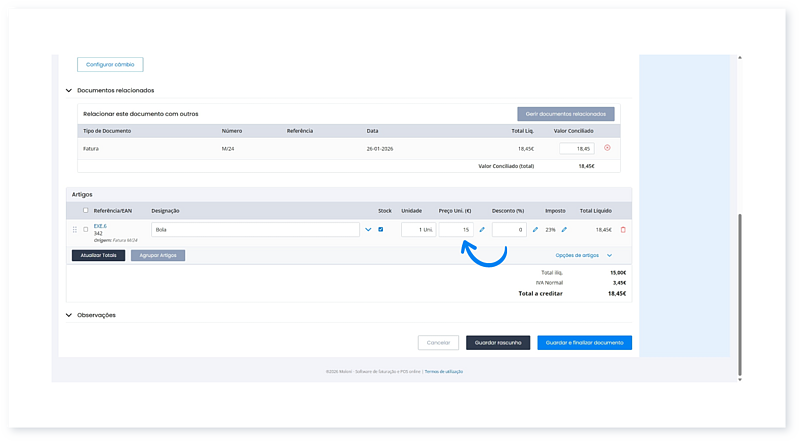
Task: Delete the Bola article with trash icon
Action: coord(623,230)
